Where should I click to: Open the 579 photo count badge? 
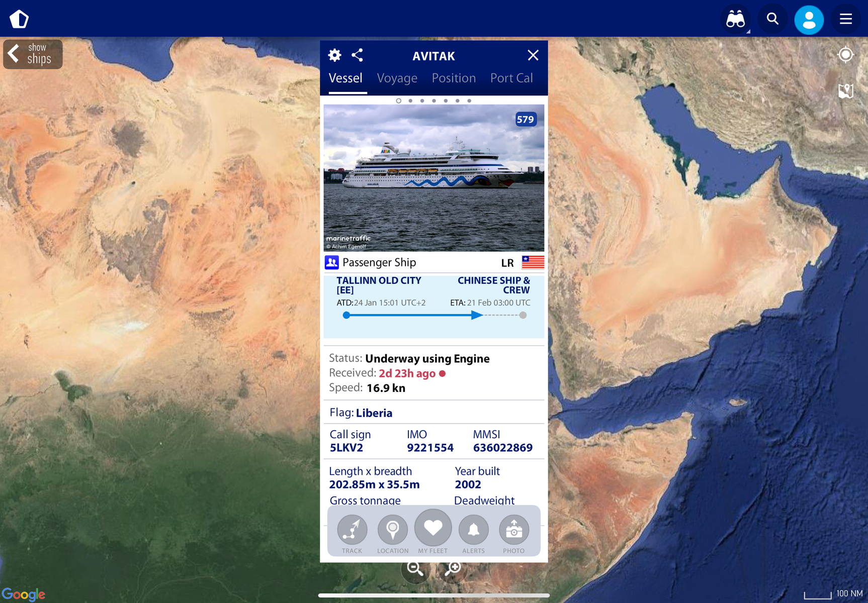[526, 120]
